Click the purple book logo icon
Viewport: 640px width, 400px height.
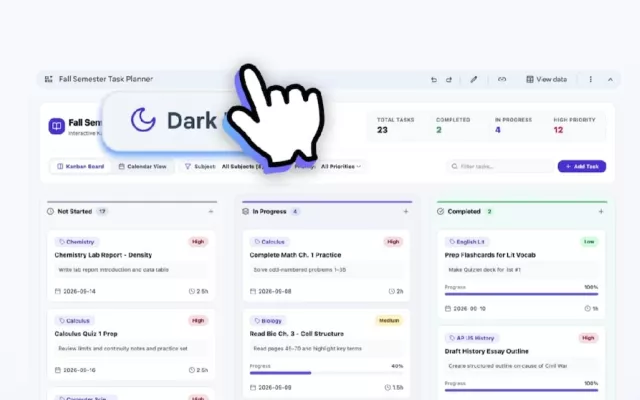pyautogui.click(x=57, y=126)
